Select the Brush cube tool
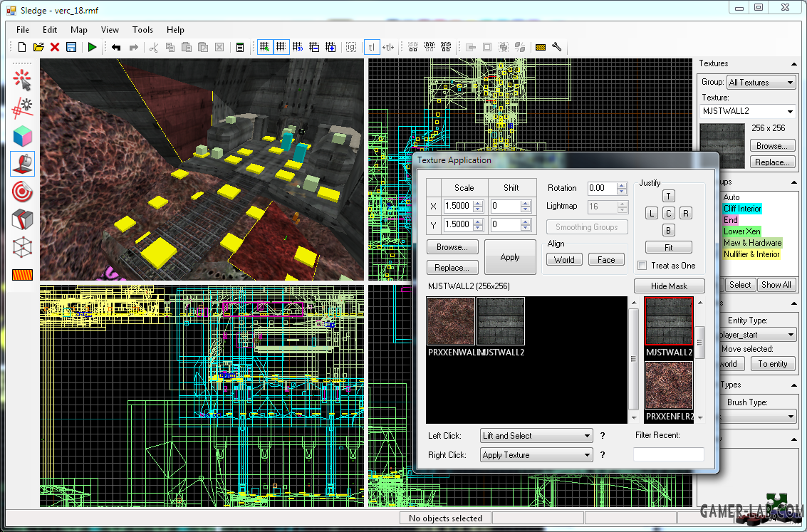The image size is (807, 532). coord(22,136)
